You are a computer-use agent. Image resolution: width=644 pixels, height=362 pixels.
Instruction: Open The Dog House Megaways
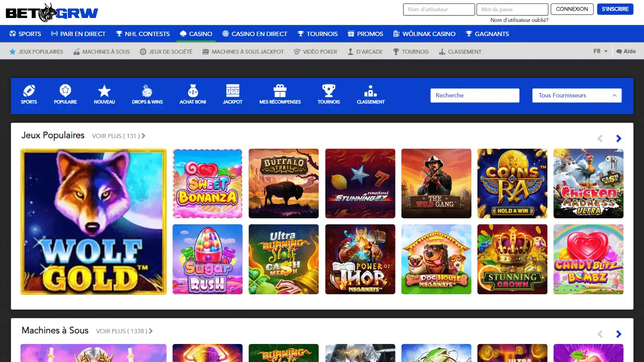(x=436, y=259)
